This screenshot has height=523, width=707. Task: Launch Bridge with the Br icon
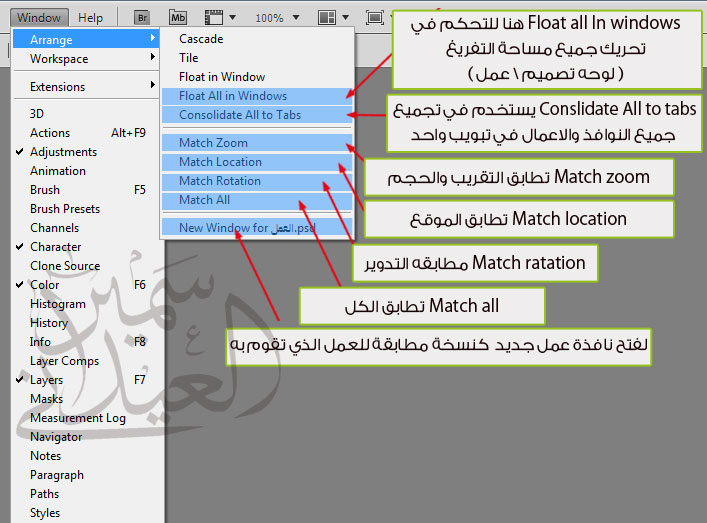click(x=142, y=18)
